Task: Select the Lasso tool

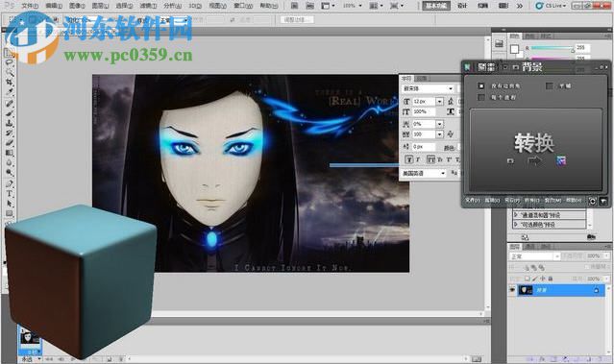Action: click(9, 63)
